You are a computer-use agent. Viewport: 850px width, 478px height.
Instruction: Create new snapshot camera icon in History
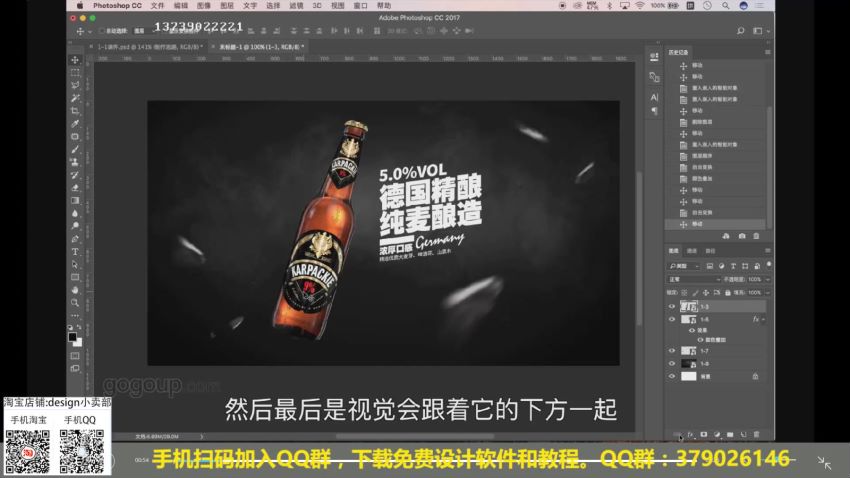pos(742,236)
